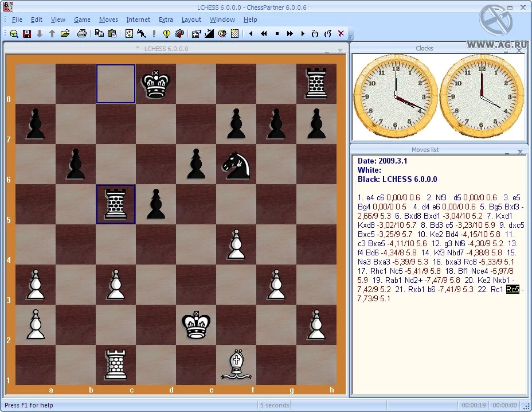This screenshot has height=412, width=532.
Task: Click the app icon in the title bar
Action: pos(7,6)
